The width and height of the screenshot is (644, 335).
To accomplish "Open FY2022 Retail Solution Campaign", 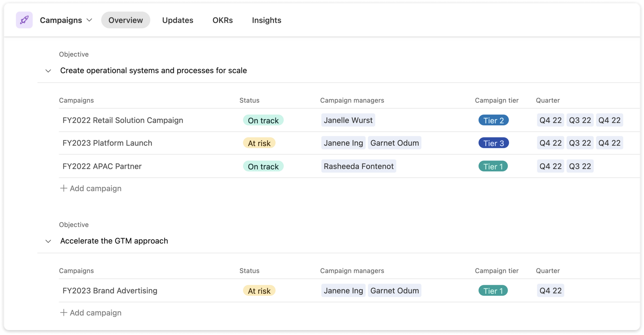I will click(x=123, y=120).
